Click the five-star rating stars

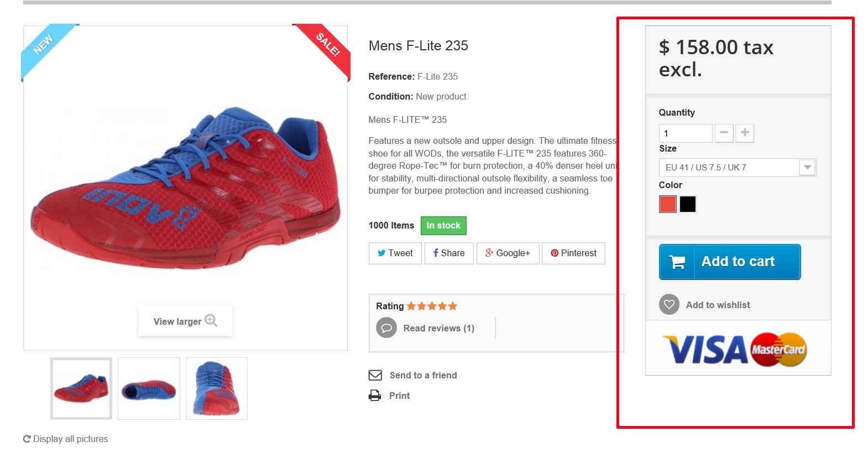click(432, 306)
